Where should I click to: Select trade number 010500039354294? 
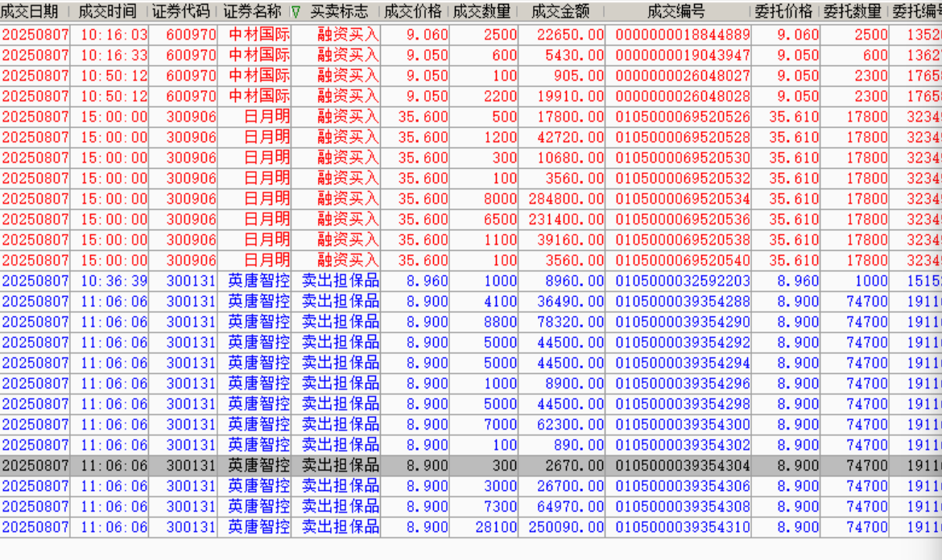click(683, 363)
